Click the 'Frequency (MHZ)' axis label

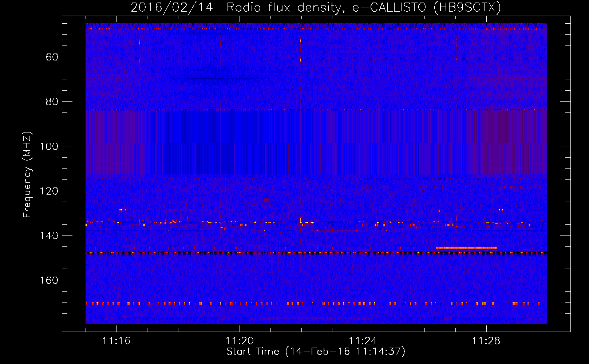coord(27,174)
